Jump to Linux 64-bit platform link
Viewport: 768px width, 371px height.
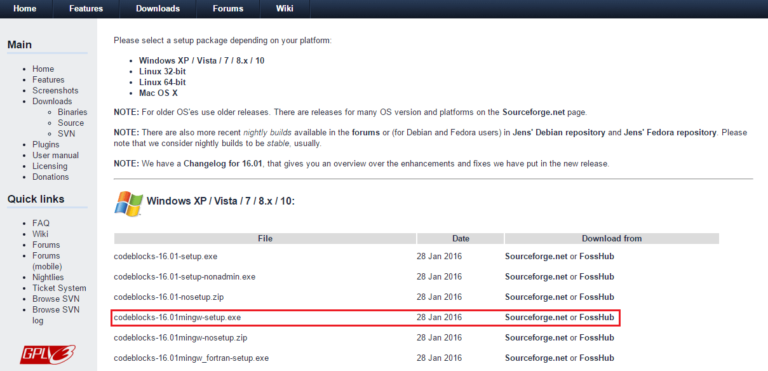(x=162, y=82)
